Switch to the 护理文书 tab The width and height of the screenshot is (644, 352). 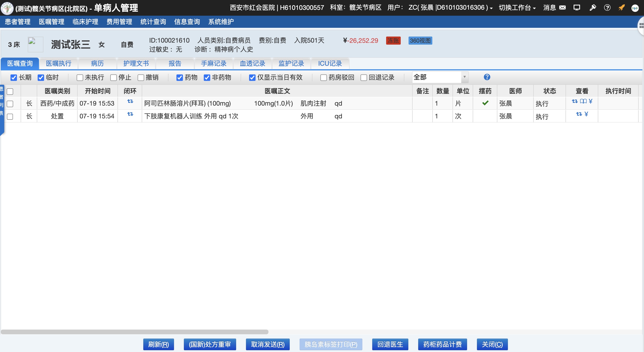coord(136,63)
